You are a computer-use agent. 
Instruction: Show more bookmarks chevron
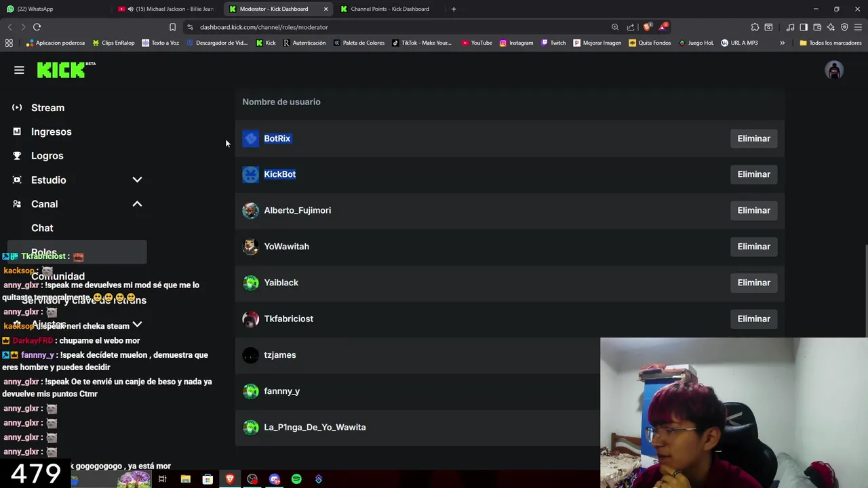point(782,43)
